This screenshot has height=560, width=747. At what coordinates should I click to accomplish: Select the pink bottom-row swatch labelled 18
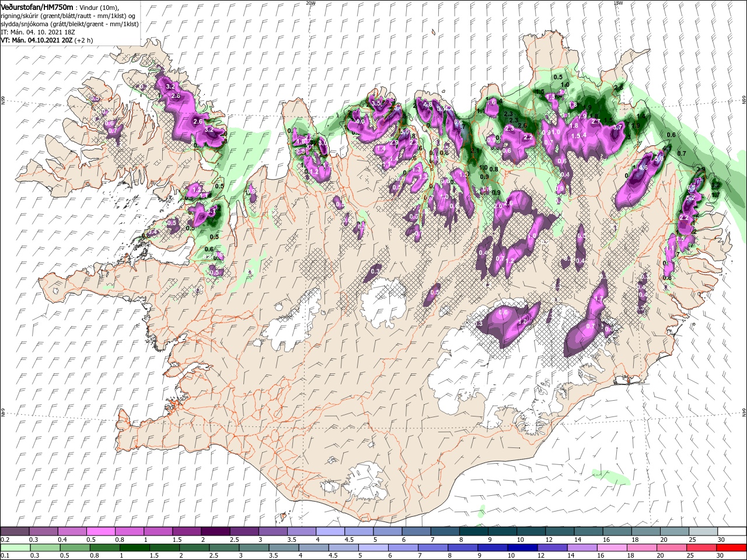(x=643, y=548)
